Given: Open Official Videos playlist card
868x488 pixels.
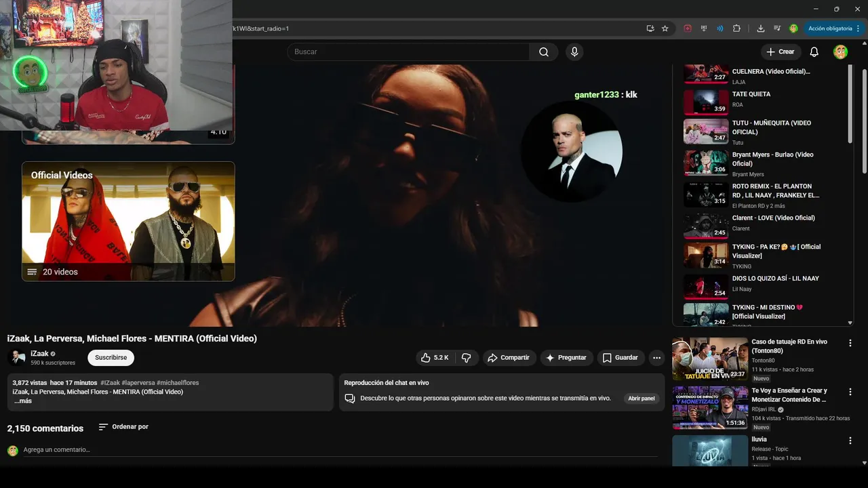Looking at the screenshot, I should pos(128,221).
